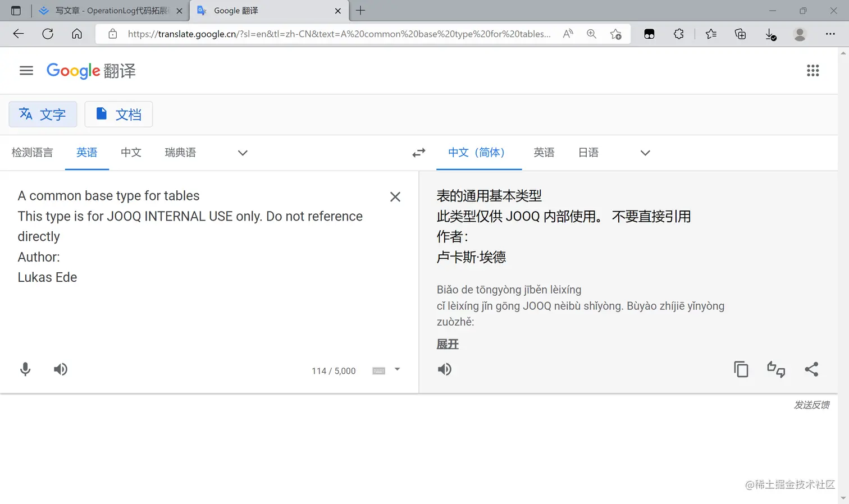Switch to 文字 text translation mode
Viewport: 849px width, 504px height.
(x=43, y=114)
